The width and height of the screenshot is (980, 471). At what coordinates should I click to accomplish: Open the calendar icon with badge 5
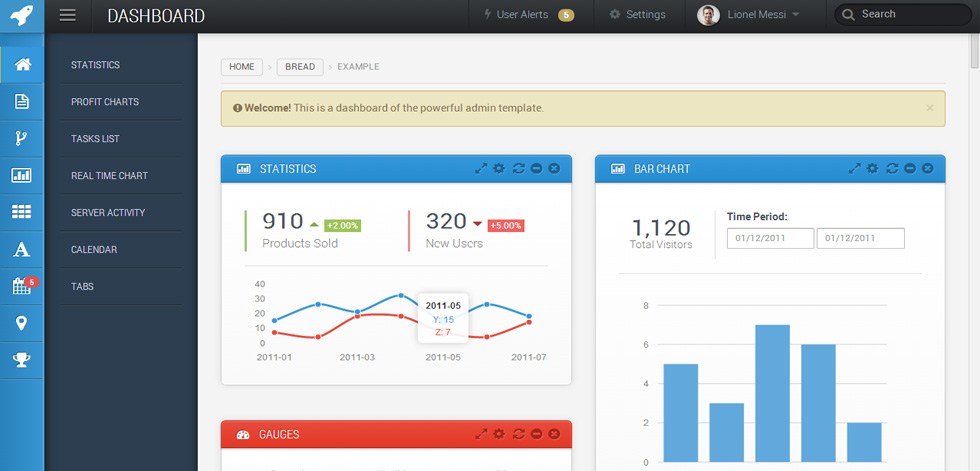[x=22, y=286]
